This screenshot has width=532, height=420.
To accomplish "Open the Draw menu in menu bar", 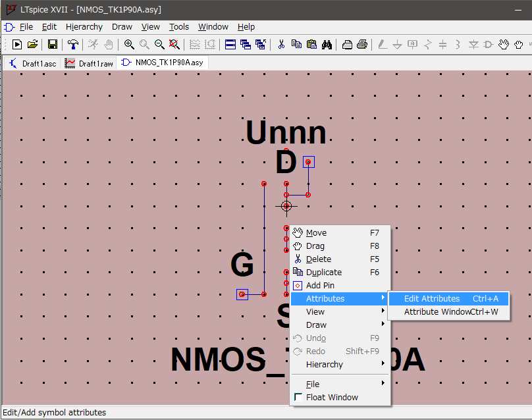I will pyautogui.click(x=122, y=27).
